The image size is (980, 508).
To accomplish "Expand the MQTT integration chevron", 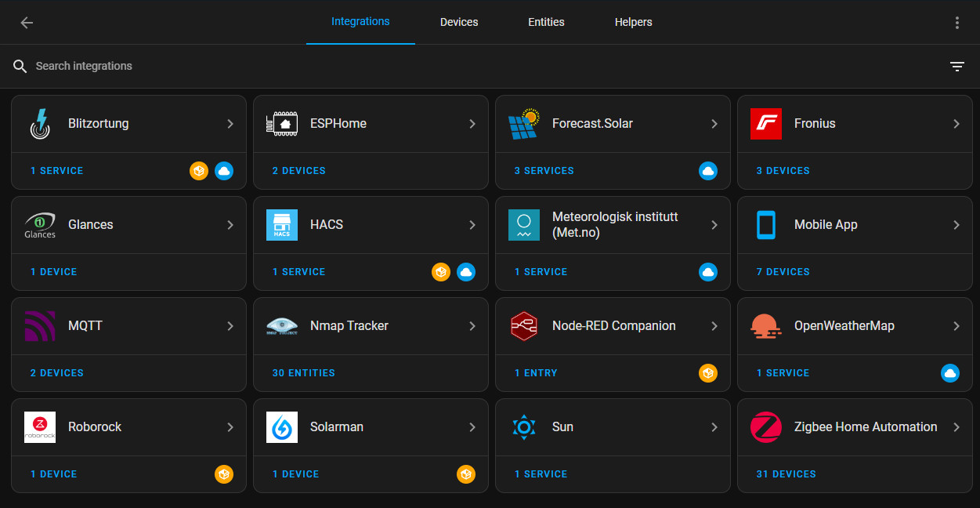I will click(230, 326).
